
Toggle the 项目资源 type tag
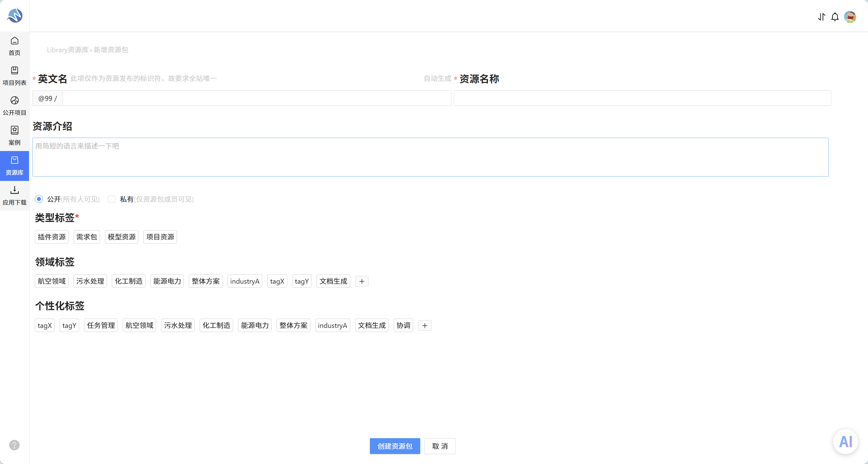click(160, 237)
